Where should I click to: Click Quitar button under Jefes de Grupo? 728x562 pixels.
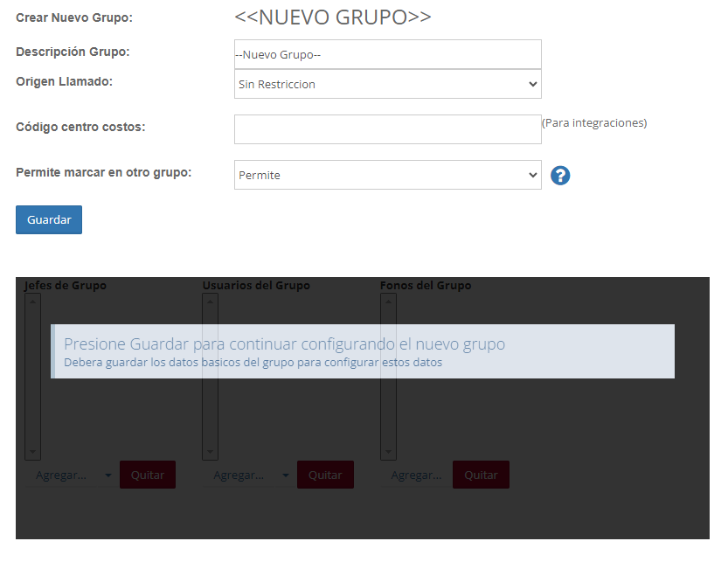tap(148, 475)
